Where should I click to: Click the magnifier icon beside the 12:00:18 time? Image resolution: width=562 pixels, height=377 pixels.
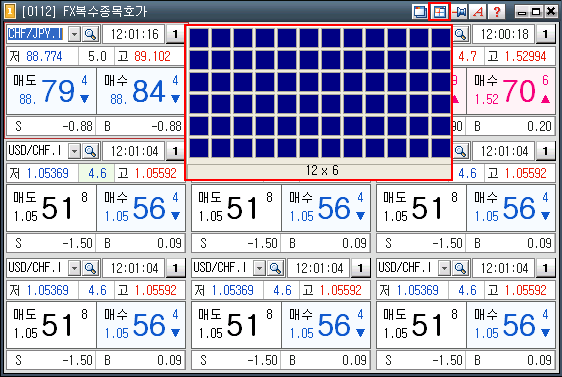[x=461, y=34]
